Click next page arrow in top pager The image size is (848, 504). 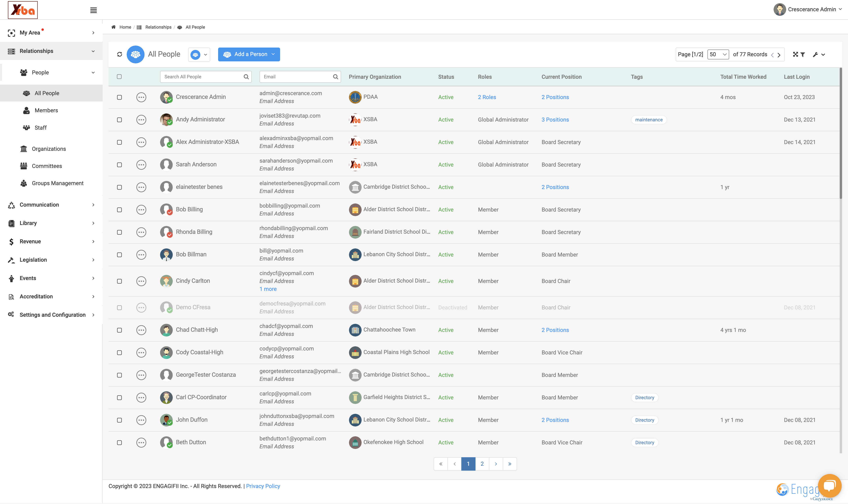click(x=779, y=55)
